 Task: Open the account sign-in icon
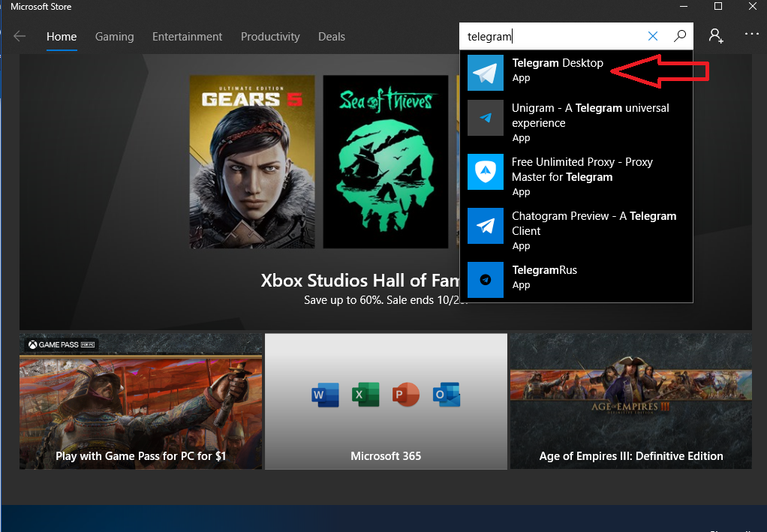[716, 36]
